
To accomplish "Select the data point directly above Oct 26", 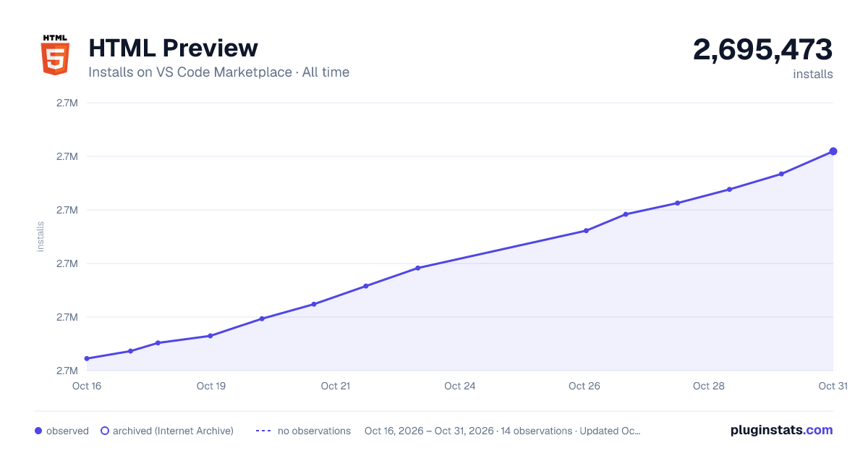I will click(586, 231).
